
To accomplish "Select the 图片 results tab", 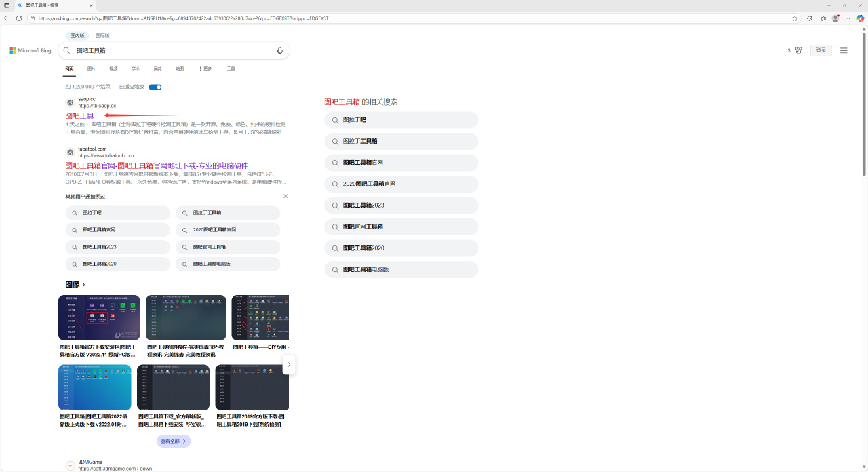I will coord(92,68).
